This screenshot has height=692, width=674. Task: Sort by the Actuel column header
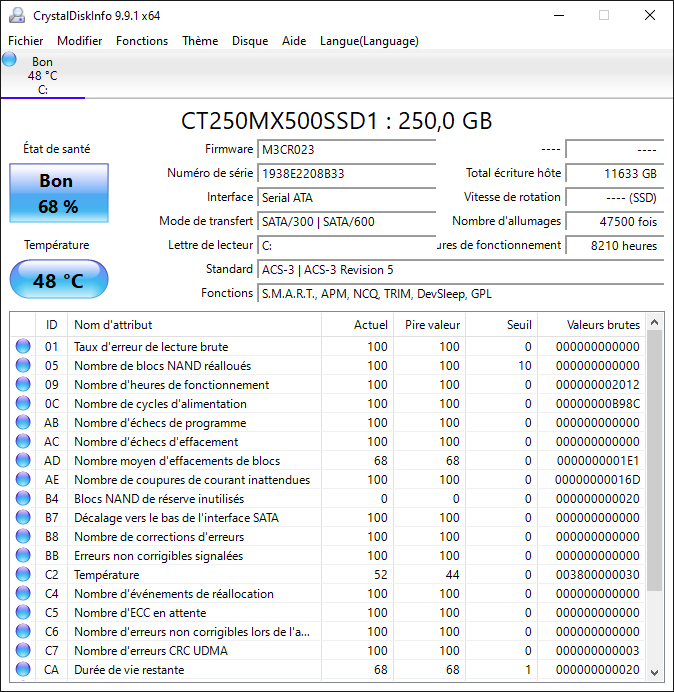click(358, 325)
